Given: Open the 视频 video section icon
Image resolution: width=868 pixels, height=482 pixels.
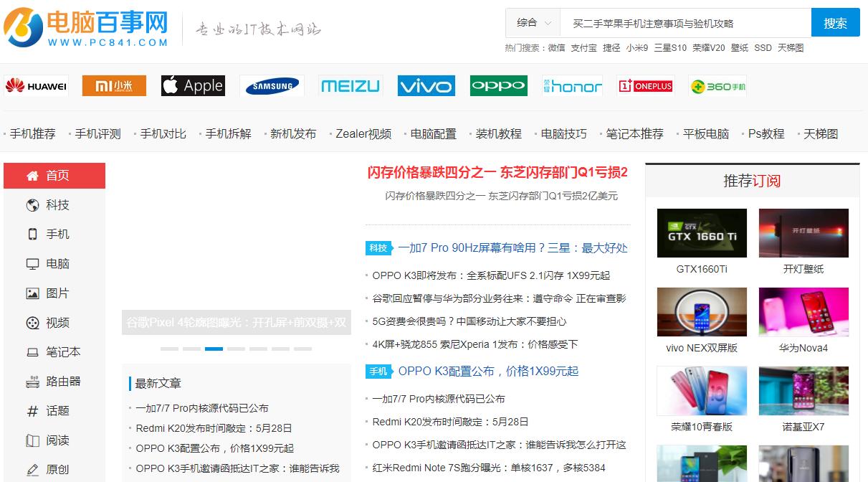Looking at the screenshot, I should point(32,322).
